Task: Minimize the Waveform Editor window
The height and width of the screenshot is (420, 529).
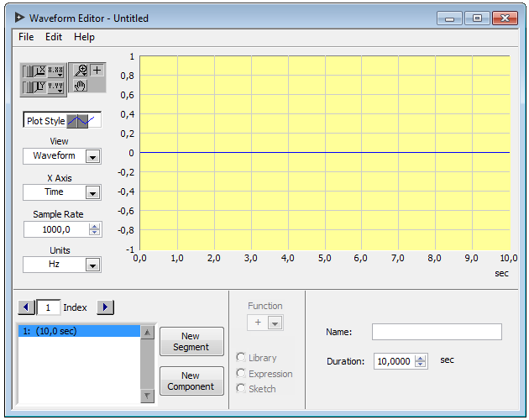Action: [x=450, y=18]
